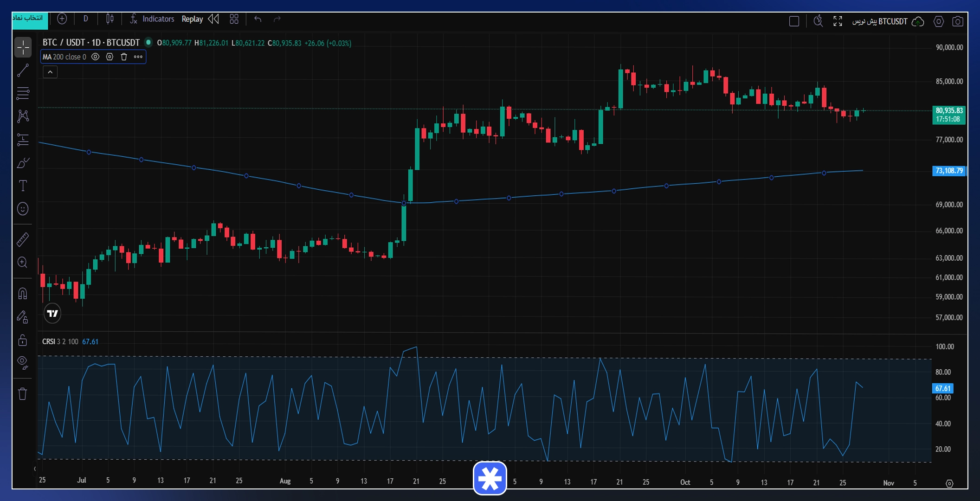Click the BTC / USDT · 1D symbol title

pyautogui.click(x=91, y=43)
